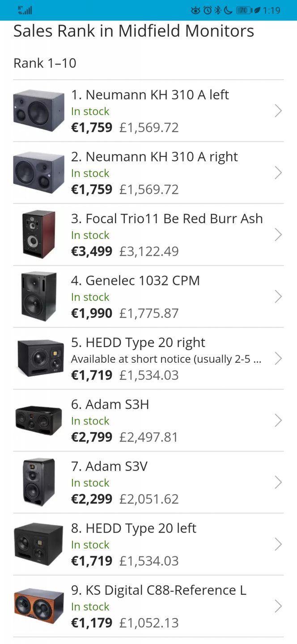The image size is (297, 644).
Task: Tap the arrow beside KS Digital C88-Reference L
Action: click(278, 606)
